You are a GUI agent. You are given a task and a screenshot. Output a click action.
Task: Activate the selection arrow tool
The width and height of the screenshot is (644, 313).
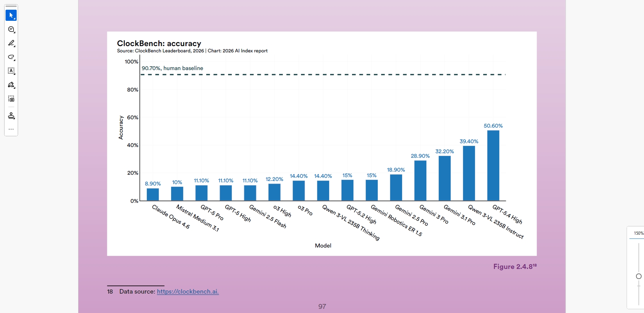pos(11,15)
